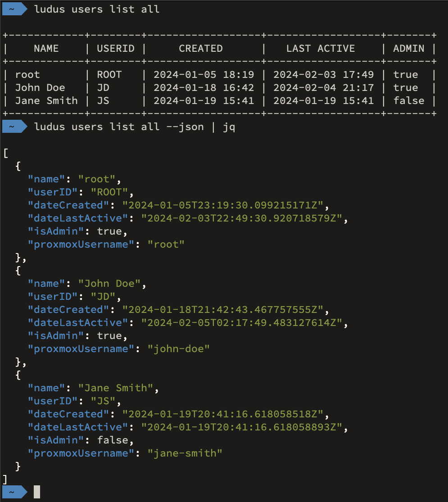Click JSON dateLastActive value 2024-02-03T22:49:30.920718579Z
Image resolution: width=448 pixels, height=502 pixels.
coord(242,218)
